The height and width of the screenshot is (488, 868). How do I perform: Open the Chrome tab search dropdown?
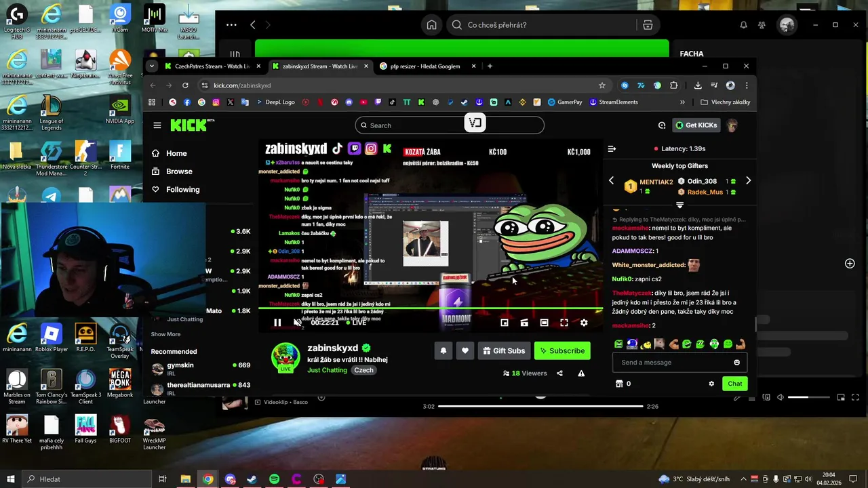point(151,66)
